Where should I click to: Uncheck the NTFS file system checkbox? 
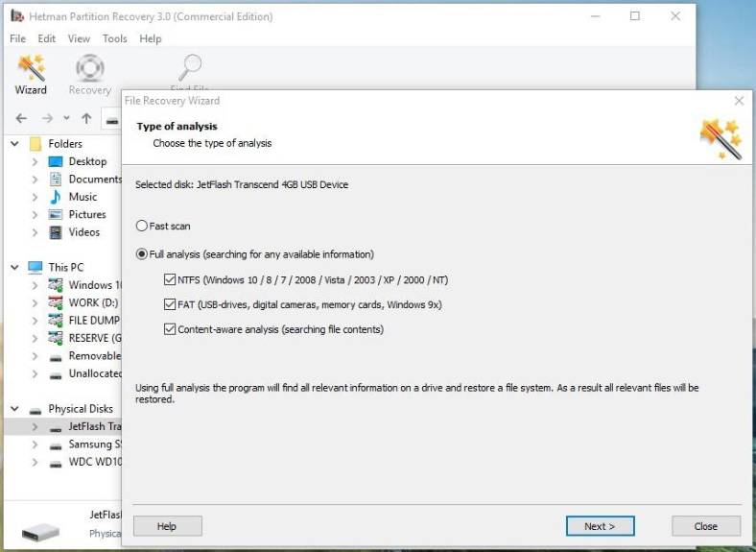(x=170, y=279)
